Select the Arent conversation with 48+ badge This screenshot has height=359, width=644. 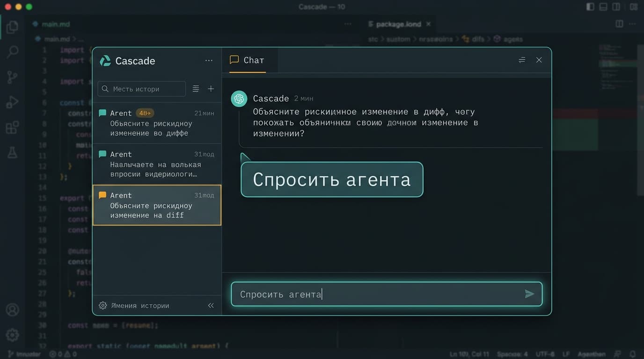pyautogui.click(x=157, y=123)
